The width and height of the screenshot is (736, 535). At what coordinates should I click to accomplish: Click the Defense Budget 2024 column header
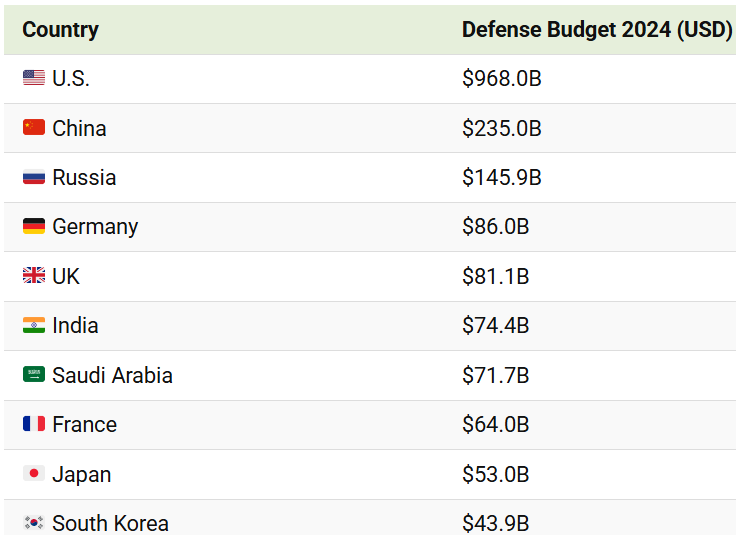pyautogui.click(x=597, y=29)
